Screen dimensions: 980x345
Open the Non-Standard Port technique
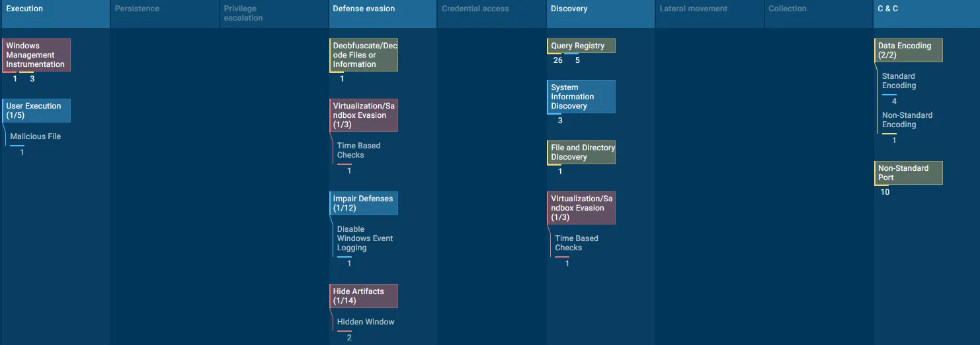[909, 173]
